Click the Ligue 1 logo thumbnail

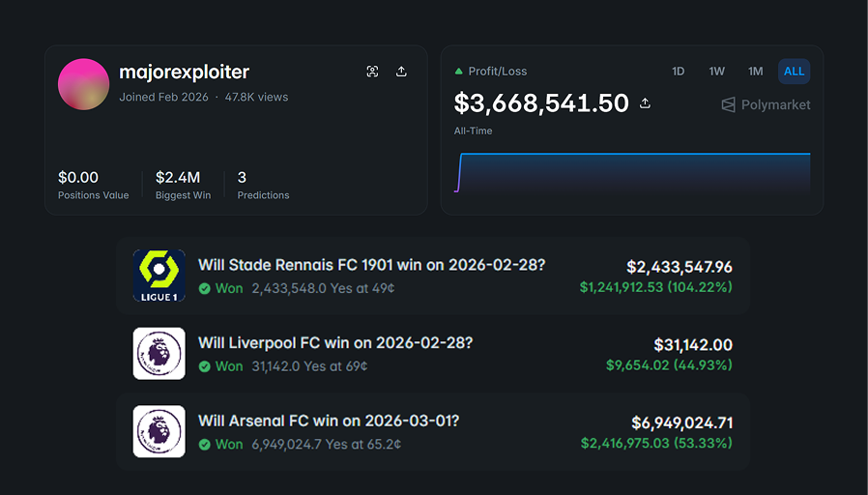(159, 276)
